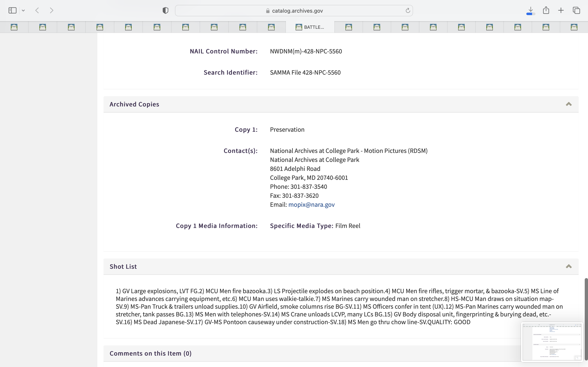Collapse the Shot List section

pos(569,266)
